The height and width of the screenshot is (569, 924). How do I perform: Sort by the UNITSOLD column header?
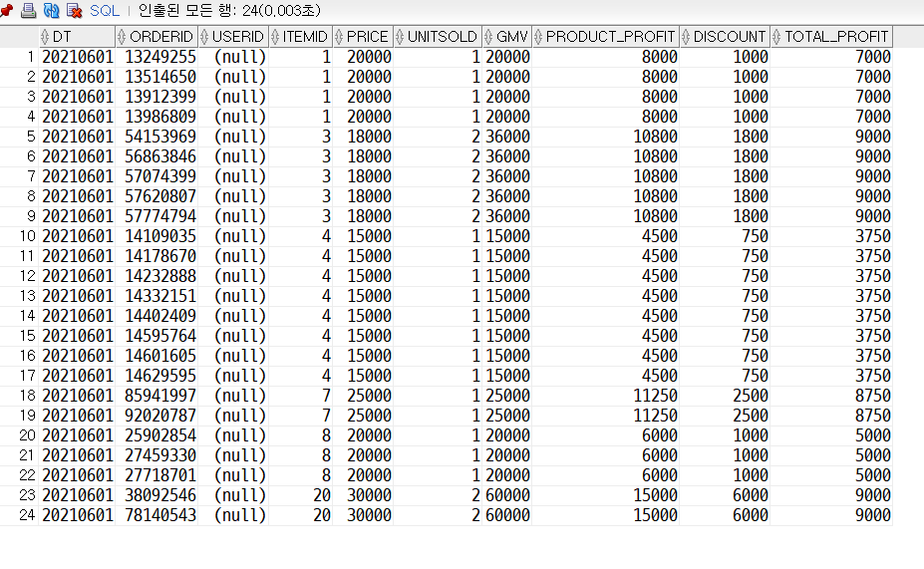tap(438, 37)
